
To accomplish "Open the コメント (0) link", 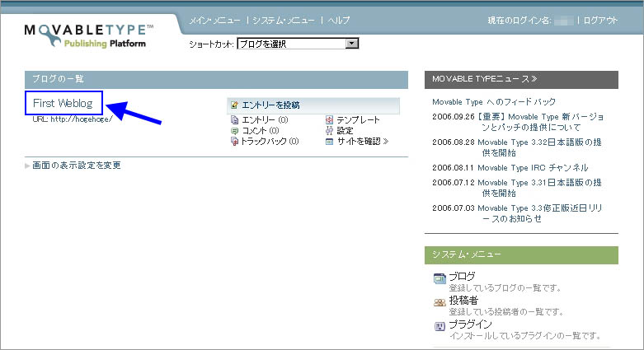I will pyautogui.click(x=261, y=131).
